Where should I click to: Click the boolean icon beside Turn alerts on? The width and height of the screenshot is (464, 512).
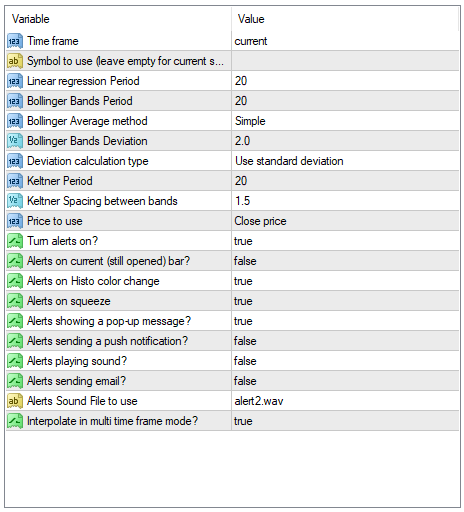15,241
